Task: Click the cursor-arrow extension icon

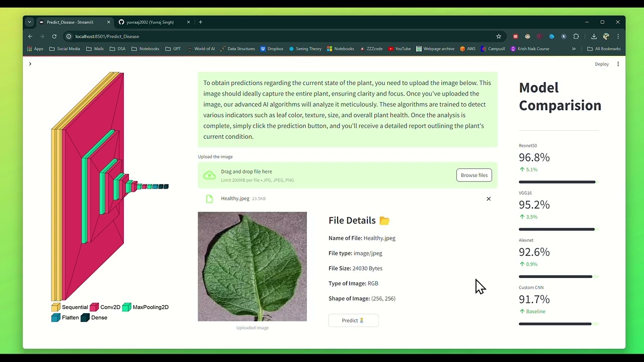Action: 563,36
